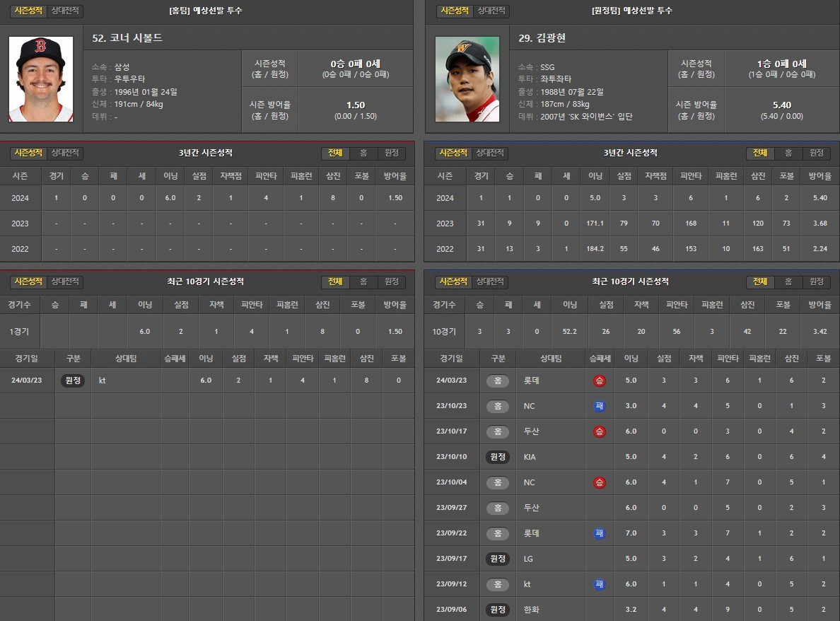
Task: Select 시즌성적 tab in home starter header
Action: (28, 11)
